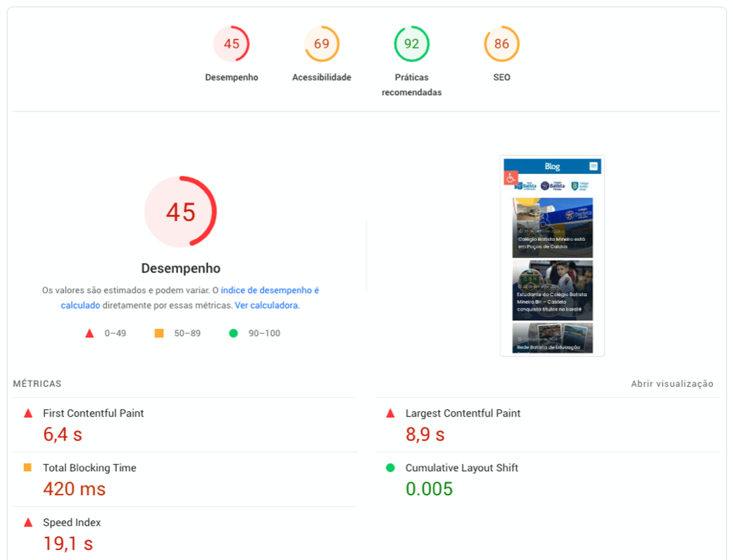733x560 pixels.
Task: Click the 'Rede Batista de Educação' post card
Action: coord(552,338)
